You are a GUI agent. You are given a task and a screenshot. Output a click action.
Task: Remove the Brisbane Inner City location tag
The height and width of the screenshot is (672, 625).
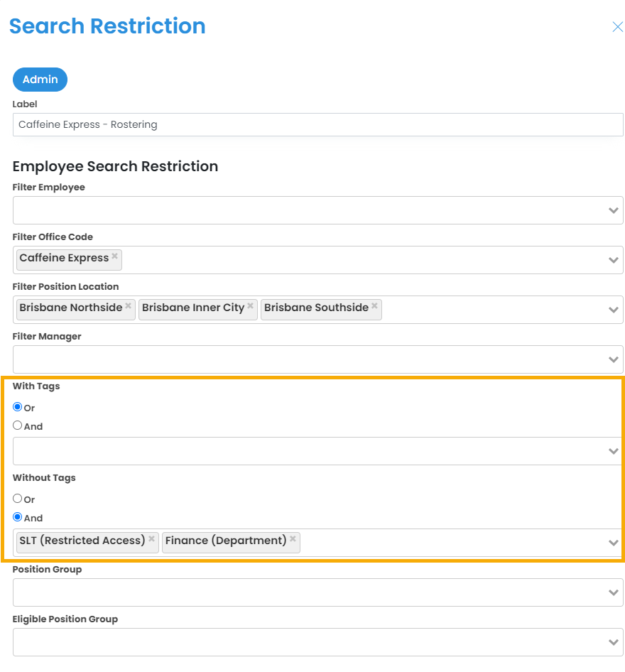point(250,306)
